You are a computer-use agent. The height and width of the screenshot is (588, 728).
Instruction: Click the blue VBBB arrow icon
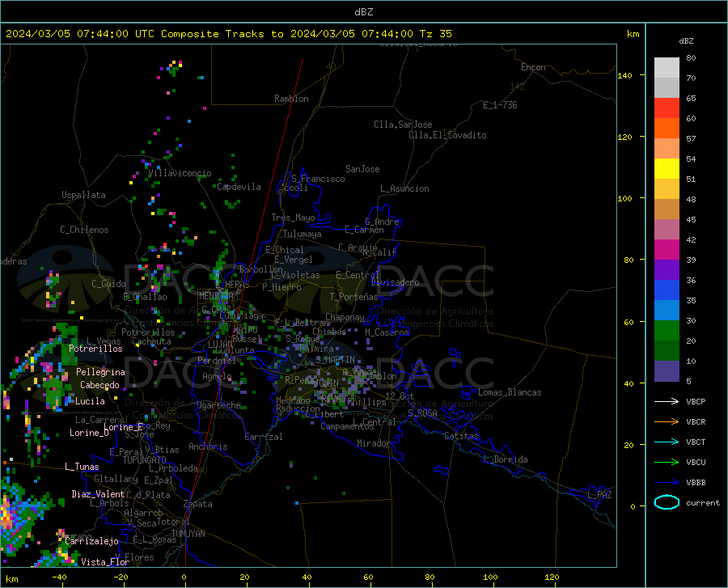click(667, 483)
